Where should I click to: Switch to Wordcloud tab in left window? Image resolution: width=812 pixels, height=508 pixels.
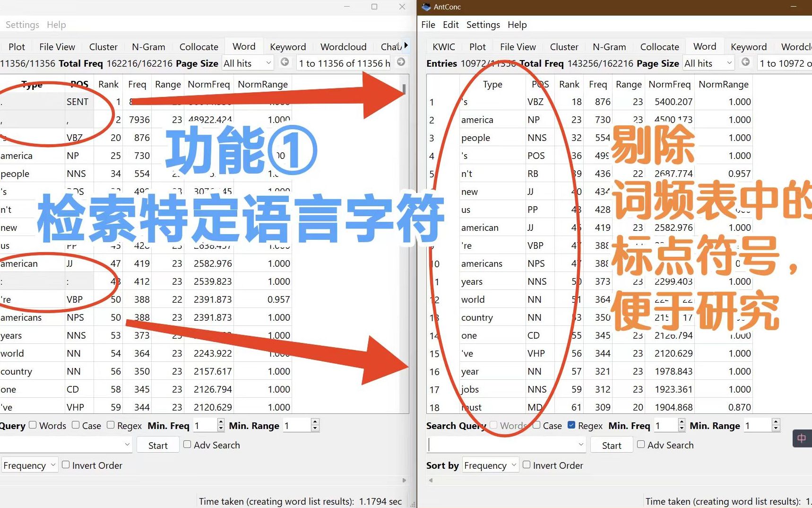pos(344,47)
